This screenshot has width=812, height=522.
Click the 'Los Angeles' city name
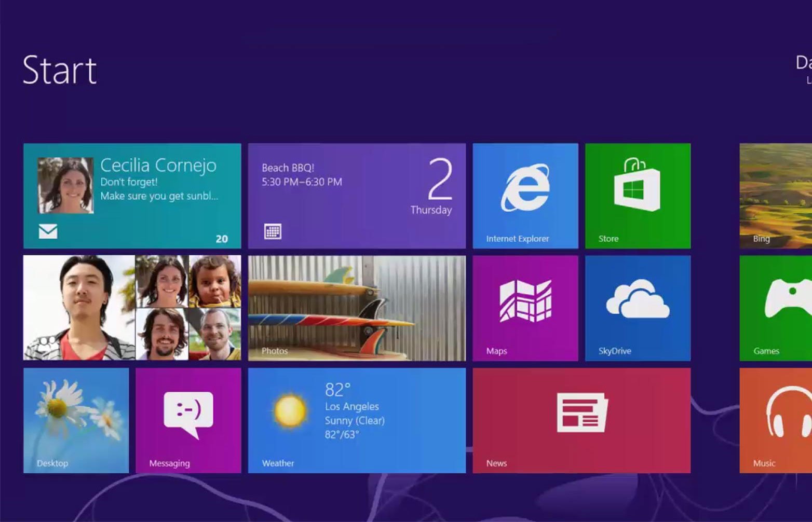point(352,407)
